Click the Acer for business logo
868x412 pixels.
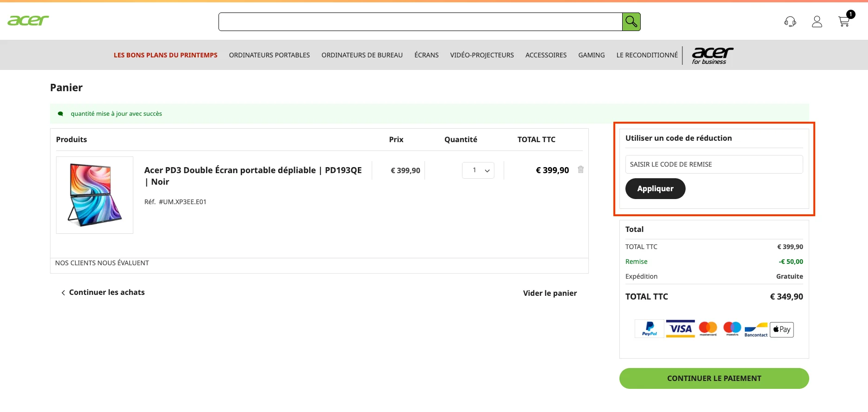(x=712, y=56)
